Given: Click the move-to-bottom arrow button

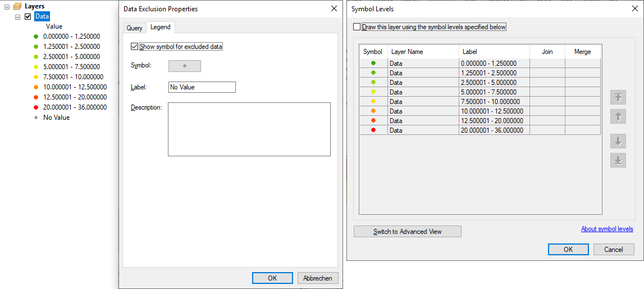Looking at the screenshot, I should pyautogui.click(x=618, y=160).
